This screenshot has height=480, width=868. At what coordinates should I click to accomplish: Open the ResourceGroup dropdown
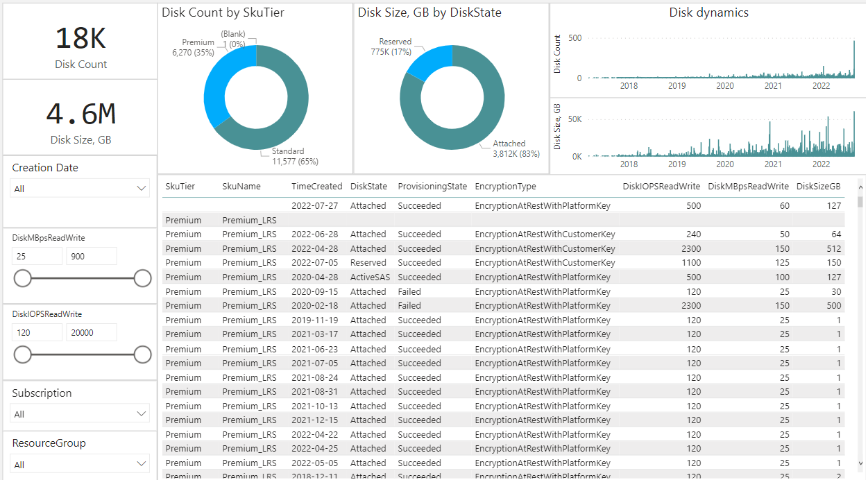(80, 465)
